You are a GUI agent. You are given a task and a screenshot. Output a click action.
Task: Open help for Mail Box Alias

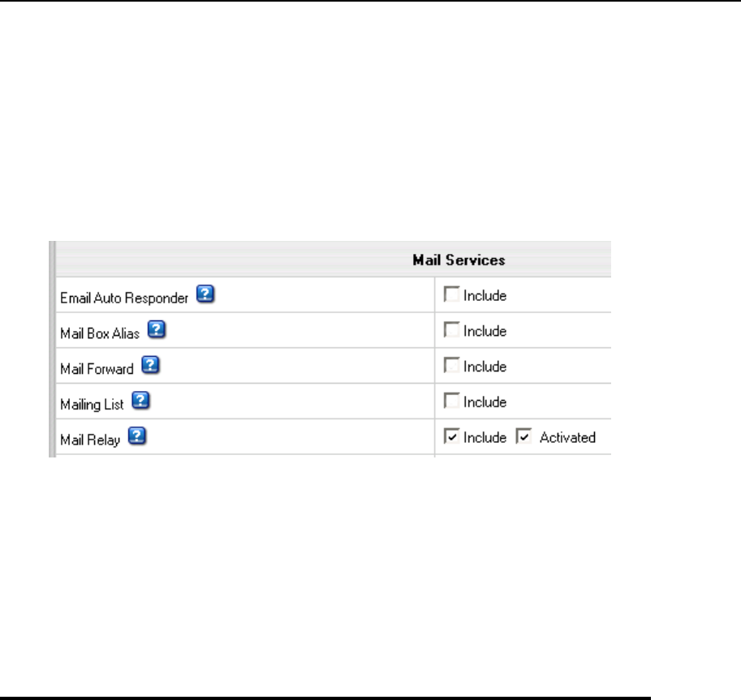(x=157, y=331)
